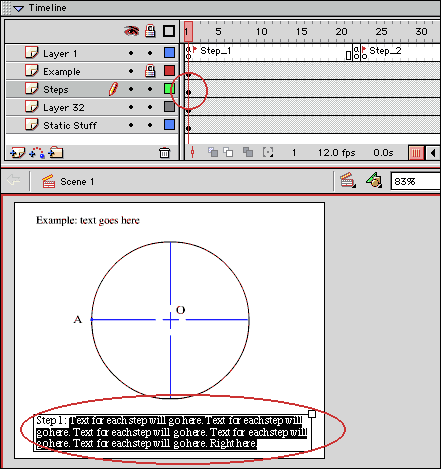Click Example layer red outline swatch
Image resolution: width=441 pixels, height=469 pixels.
click(x=169, y=71)
